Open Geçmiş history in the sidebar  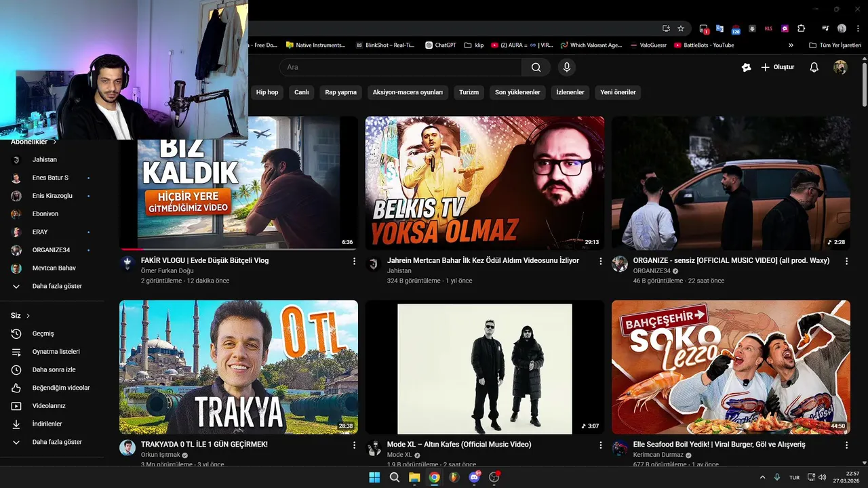52,333
